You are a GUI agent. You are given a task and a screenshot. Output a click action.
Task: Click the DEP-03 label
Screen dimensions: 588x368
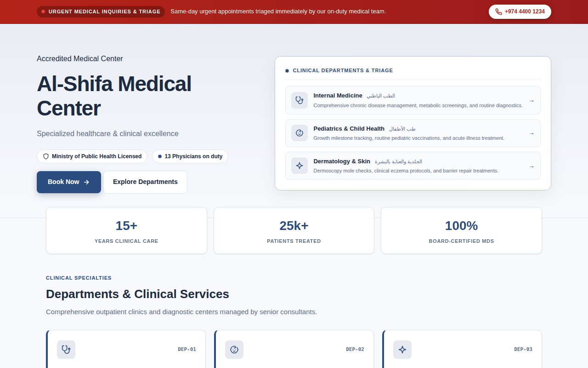tap(523, 350)
